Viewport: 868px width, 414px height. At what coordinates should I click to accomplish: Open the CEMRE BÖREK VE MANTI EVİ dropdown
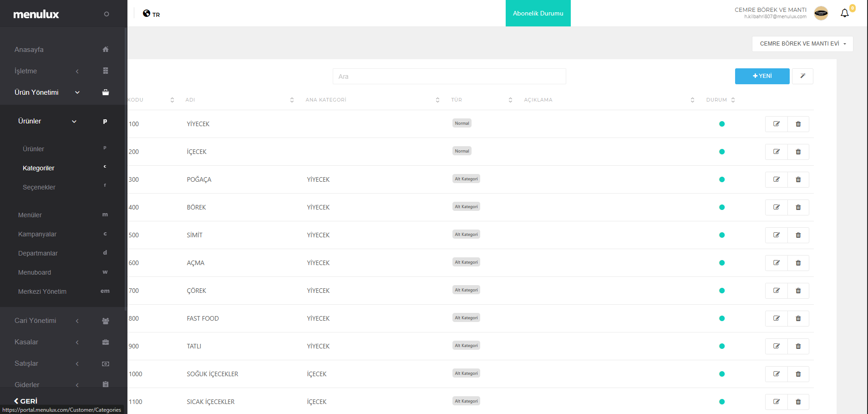[x=802, y=44]
